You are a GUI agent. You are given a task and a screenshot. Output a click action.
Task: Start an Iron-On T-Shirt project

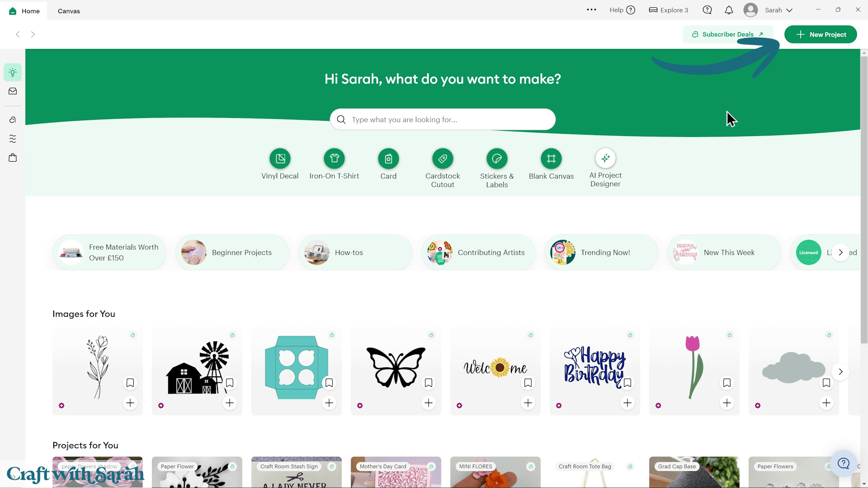pyautogui.click(x=334, y=159)
